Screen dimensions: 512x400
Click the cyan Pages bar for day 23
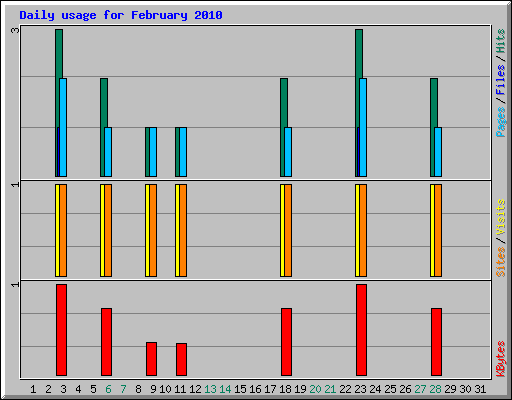[363, 127]
